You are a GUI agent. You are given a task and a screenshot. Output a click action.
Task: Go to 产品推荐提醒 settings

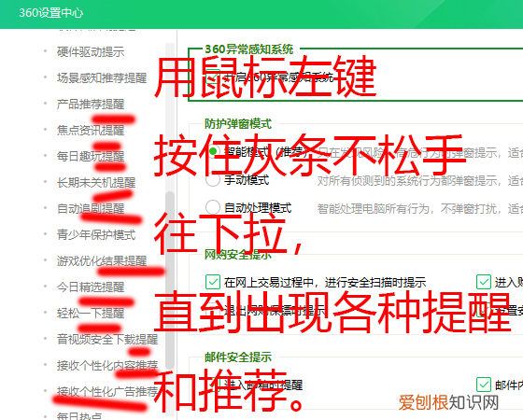[x=91, y=104]
